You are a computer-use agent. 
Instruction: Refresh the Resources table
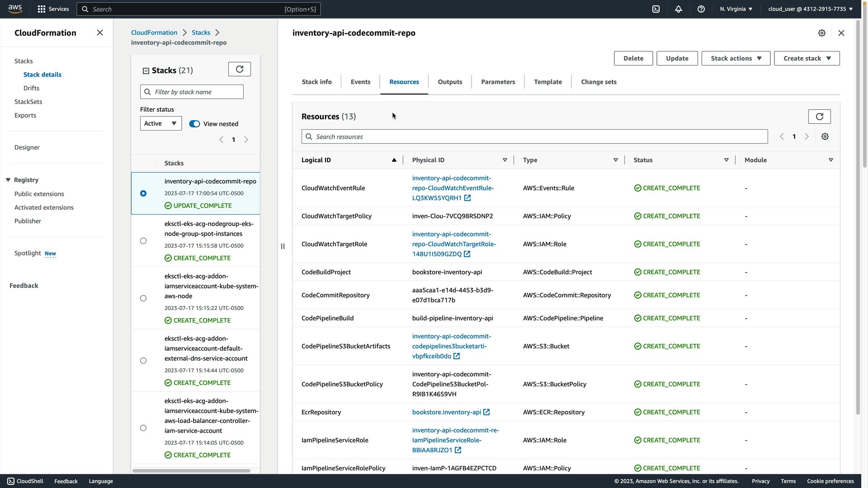click(819, 117)
